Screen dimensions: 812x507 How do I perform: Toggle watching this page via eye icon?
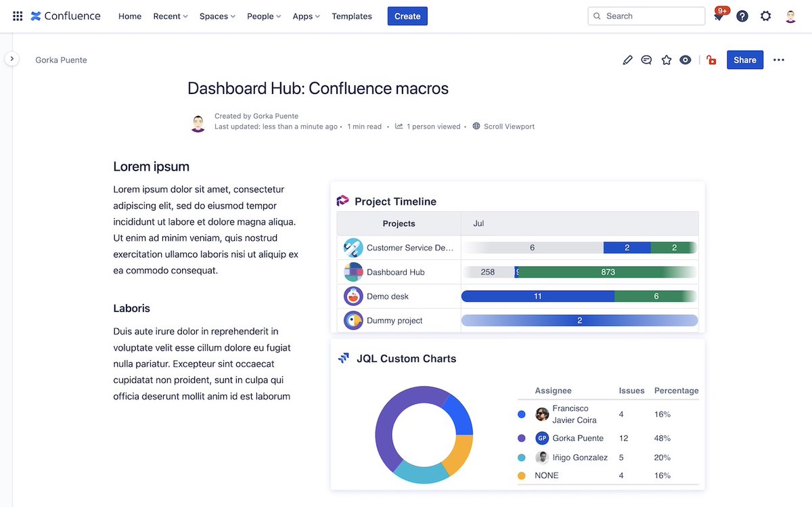tap(685, 60)
